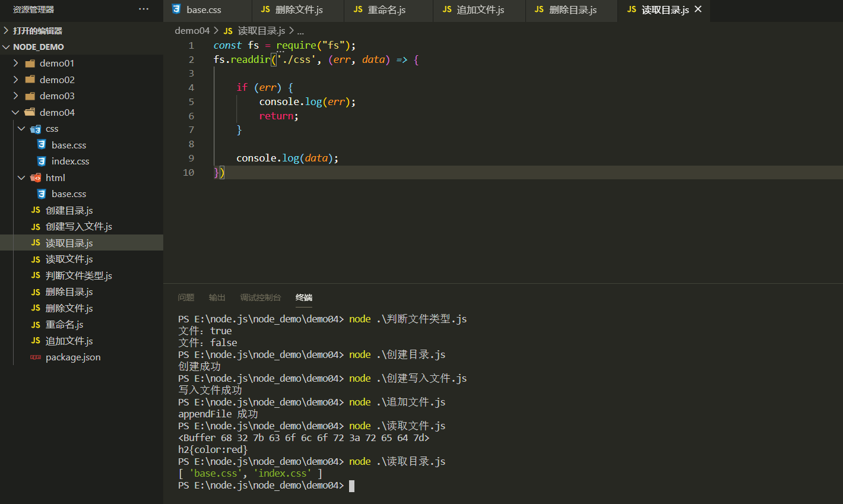This screenshot has width=843, height=504.
Task: Click the package.json npm icon
Action: 36,357
